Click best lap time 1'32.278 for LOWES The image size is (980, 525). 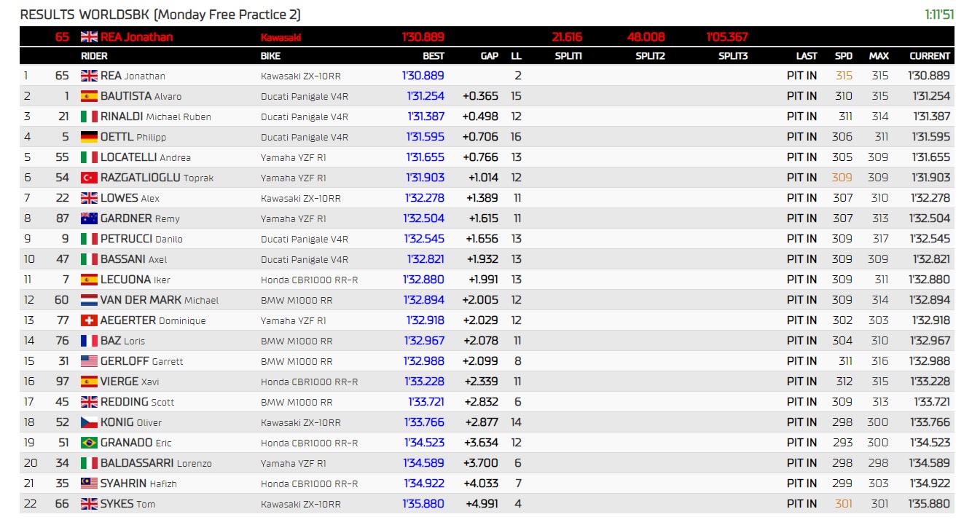click(x=424, y=197)
